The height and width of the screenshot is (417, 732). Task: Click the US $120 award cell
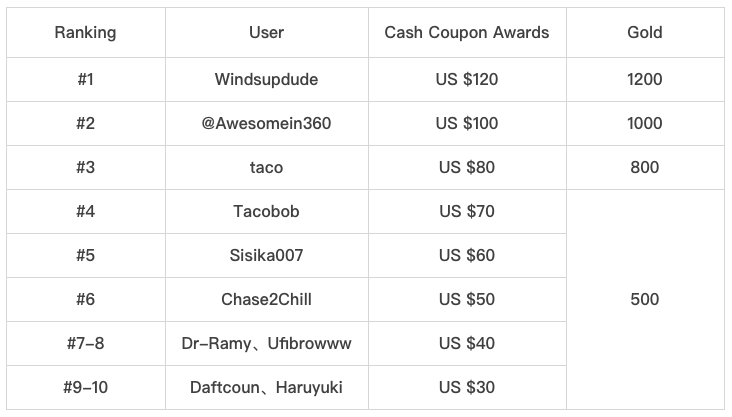click(467, 79)
